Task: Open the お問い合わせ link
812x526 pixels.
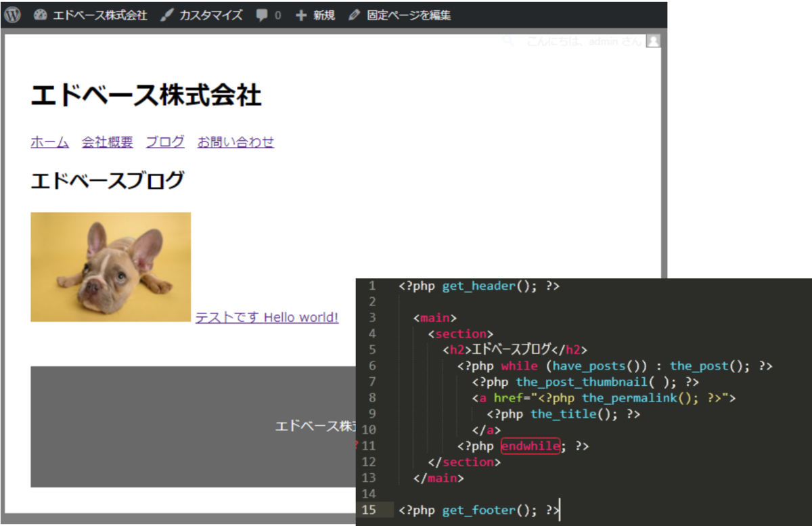Action: pos(235,142)
